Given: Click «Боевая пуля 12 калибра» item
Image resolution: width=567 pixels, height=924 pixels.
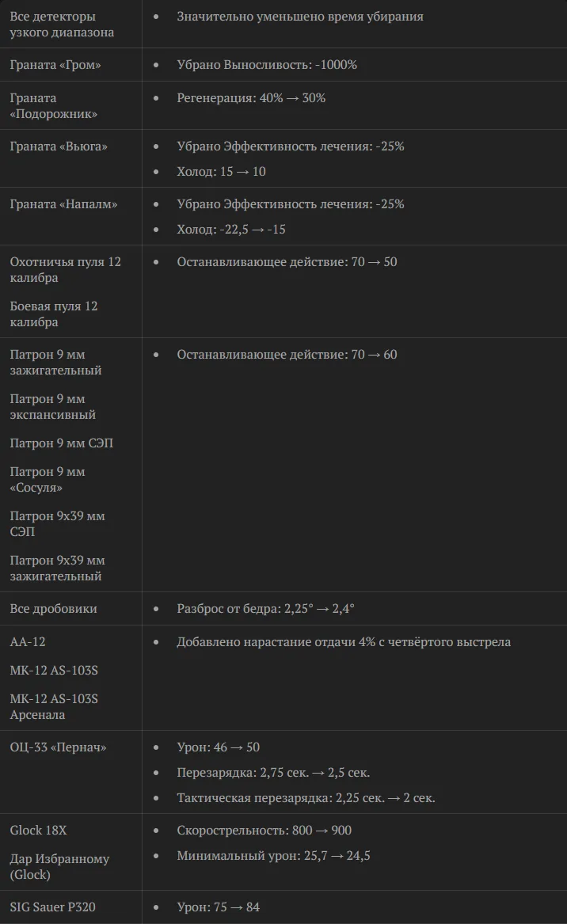Looking at the screenshot, I should (x=54, y=314).
